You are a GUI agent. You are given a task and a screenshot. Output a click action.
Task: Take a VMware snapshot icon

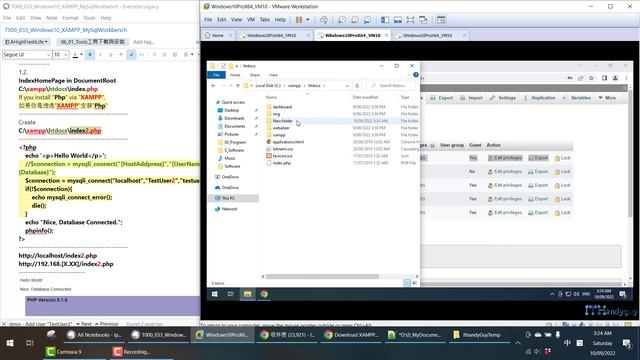(342, 20)
